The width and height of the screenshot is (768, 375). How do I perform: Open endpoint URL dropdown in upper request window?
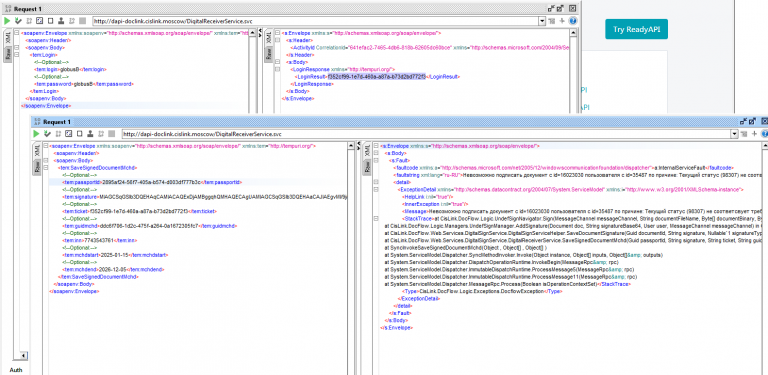(542, 21)
